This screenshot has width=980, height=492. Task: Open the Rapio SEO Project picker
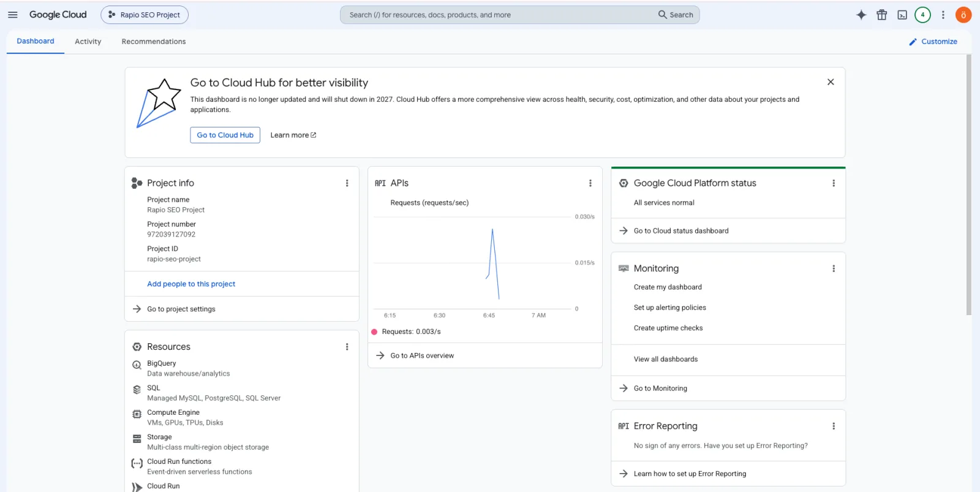click(145, 15)
